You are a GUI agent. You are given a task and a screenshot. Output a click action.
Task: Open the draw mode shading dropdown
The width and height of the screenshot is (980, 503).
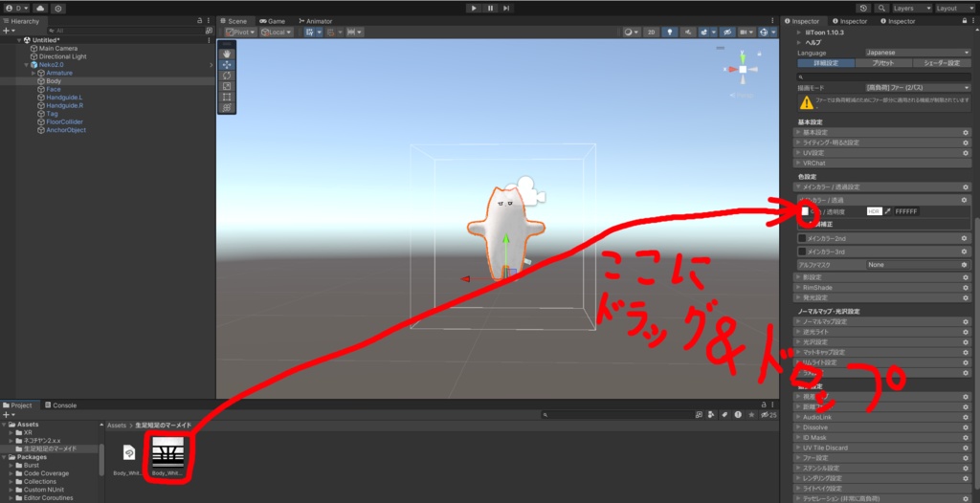[x=631, y=32]
